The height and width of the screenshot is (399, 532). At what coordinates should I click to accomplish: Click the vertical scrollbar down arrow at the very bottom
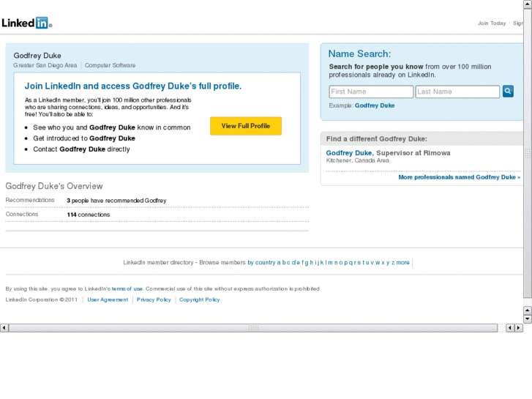pos(528,319)
